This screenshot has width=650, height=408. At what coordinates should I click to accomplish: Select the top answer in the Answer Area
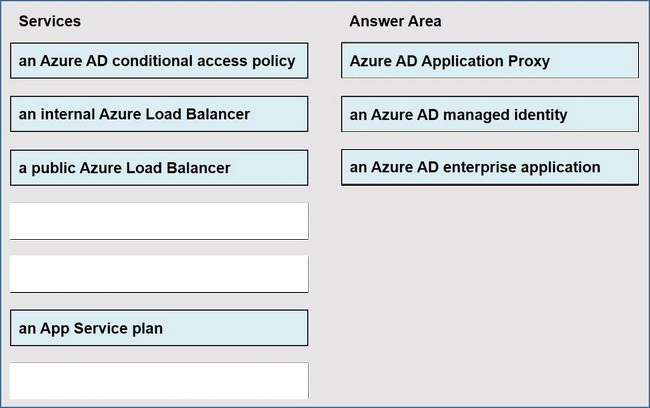coord(489,61)
